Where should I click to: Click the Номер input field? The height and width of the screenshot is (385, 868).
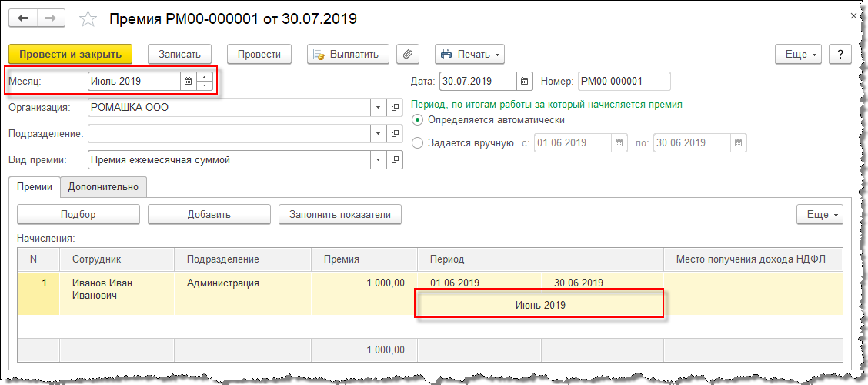(x=623, y=81)
